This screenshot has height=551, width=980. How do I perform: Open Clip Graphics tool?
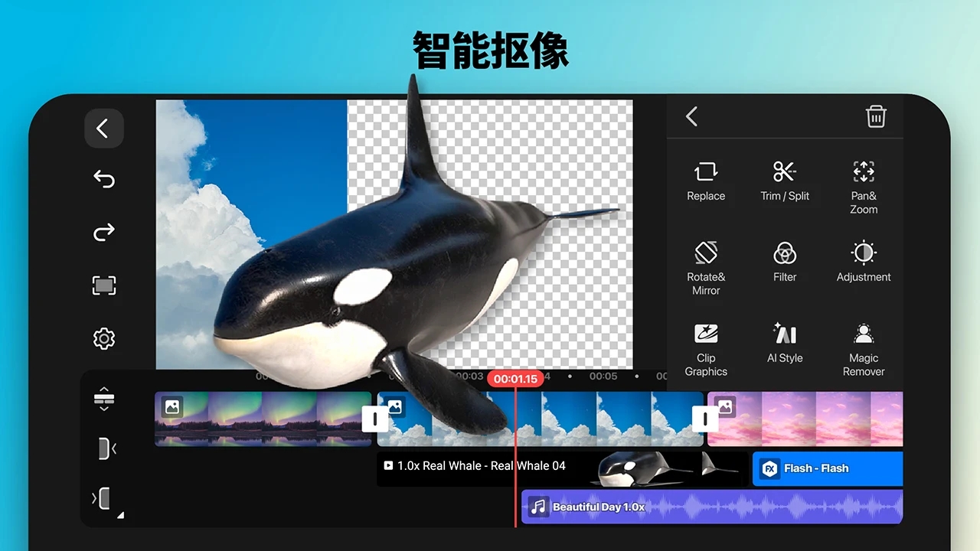[706, 350]
